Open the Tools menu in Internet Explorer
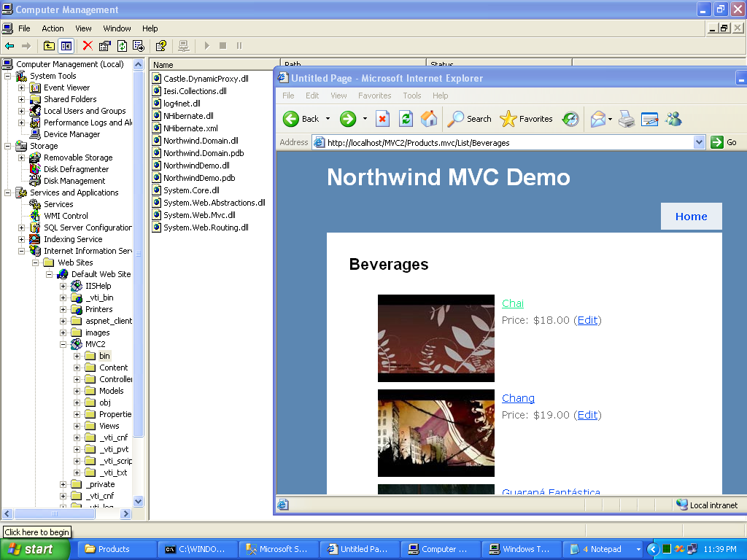The height and width of the screenshot is (560, 747). pyautogui.click(x=412, y=96)
